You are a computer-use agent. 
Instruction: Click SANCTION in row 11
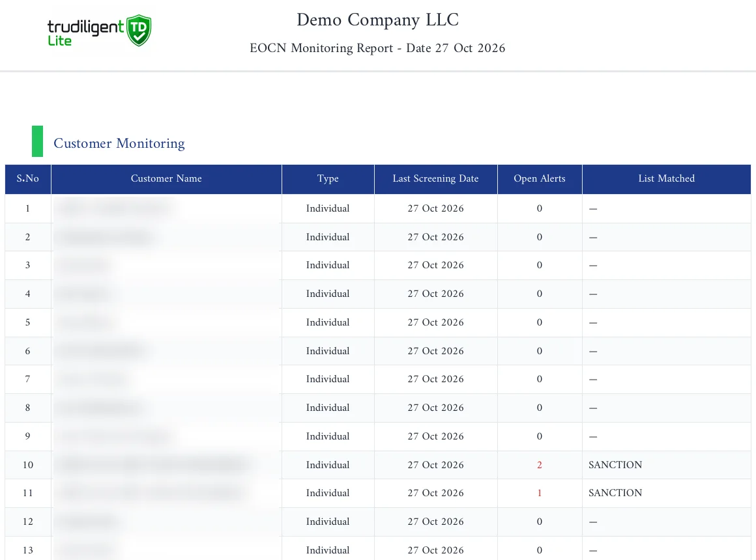click(615, 493)
